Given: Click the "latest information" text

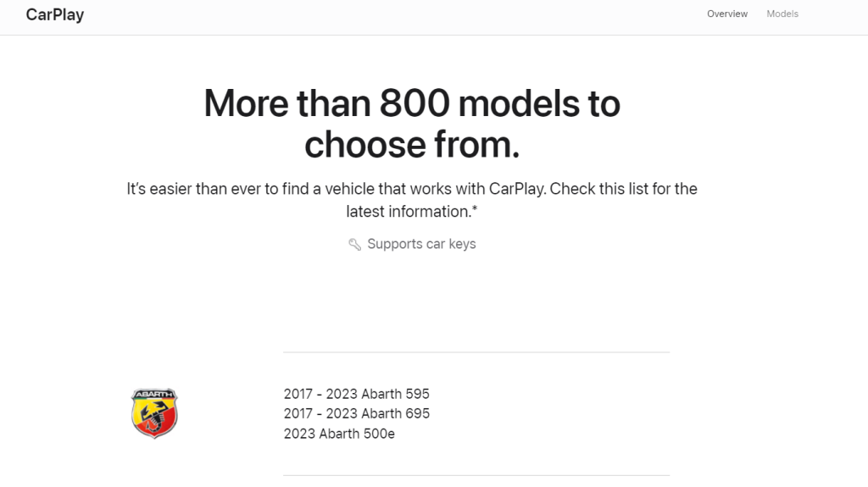Looking at the screenshot, I should (408, 211).
